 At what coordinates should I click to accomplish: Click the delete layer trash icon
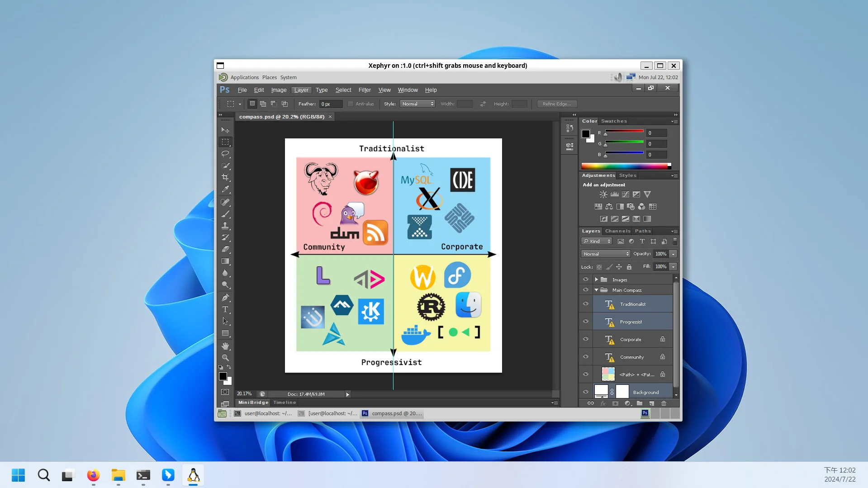[x=664, y=403]
